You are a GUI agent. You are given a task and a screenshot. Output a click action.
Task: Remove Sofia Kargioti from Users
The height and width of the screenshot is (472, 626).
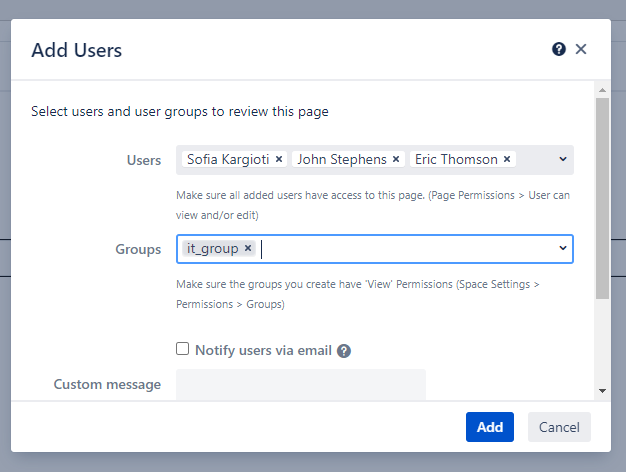coord(279,159)
